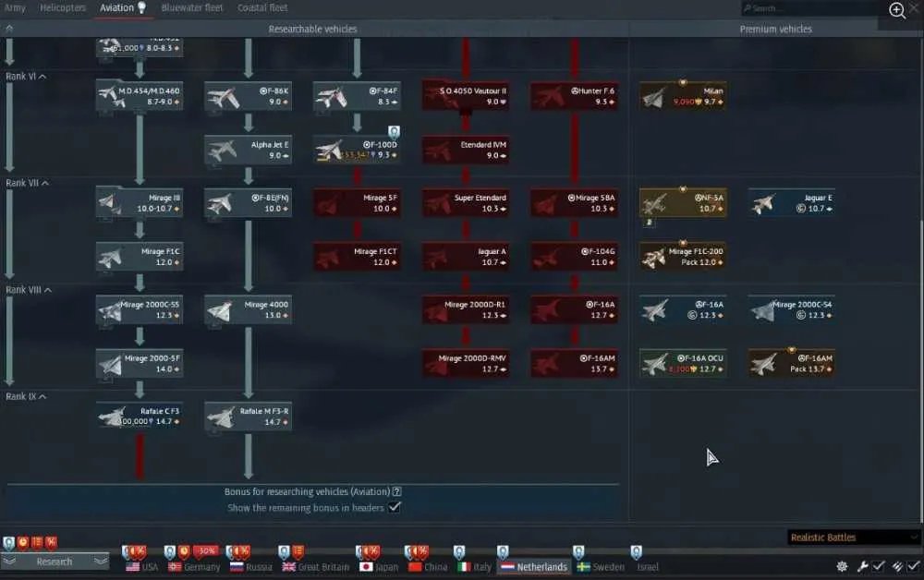924x580 pixels.
Task: Select the Mirage 2000-5F vehicle card
Action: pyautogui.click(x=140, y=363)
